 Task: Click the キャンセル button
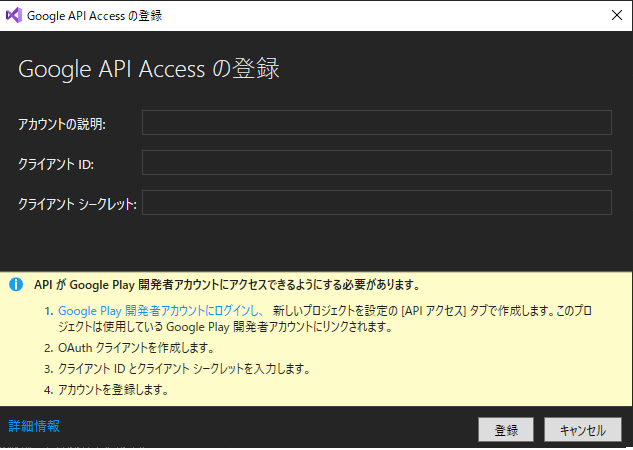tap(583, 430)
